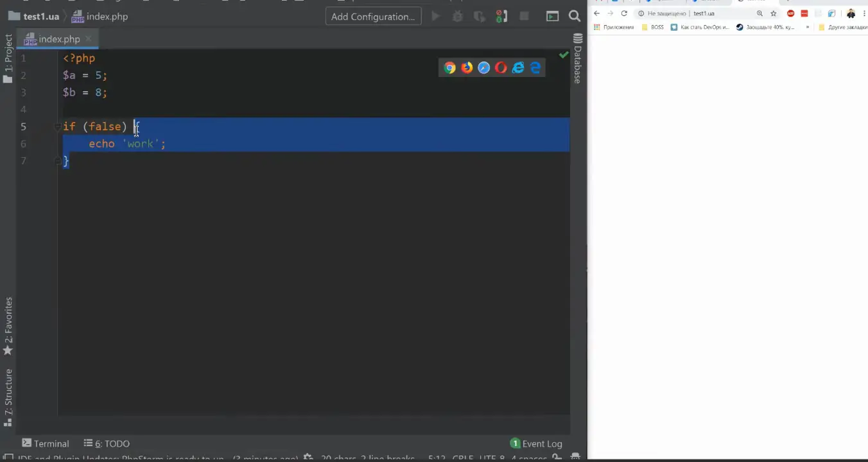Click the Run button in PhpStorm toolbar
This screenshot has height=462, width=868.
click(436, 17)
